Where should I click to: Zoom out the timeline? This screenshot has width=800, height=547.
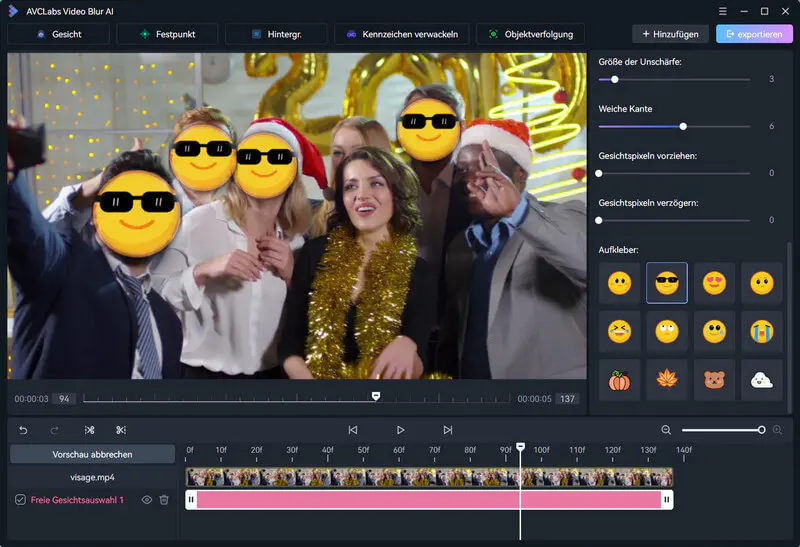[666, 430]
